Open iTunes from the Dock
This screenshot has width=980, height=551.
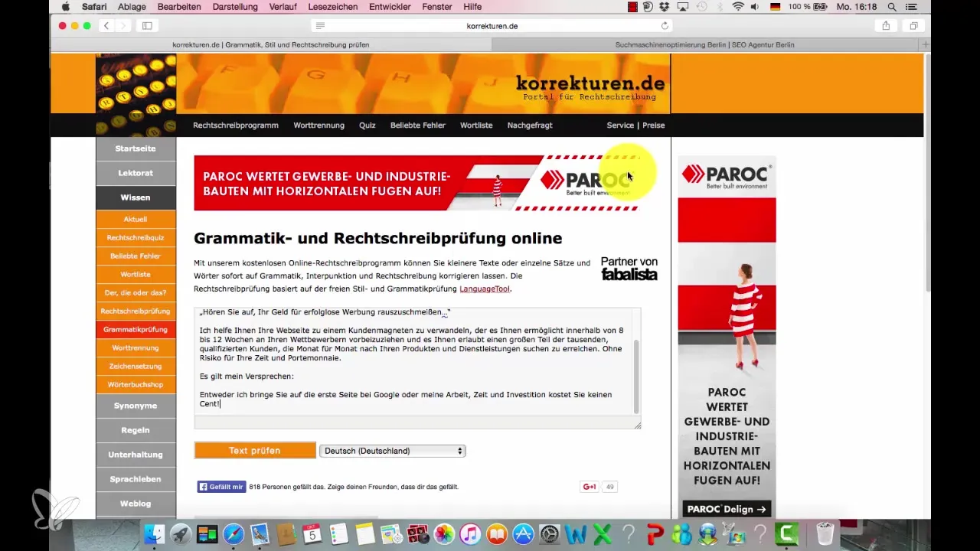(470, 533)
